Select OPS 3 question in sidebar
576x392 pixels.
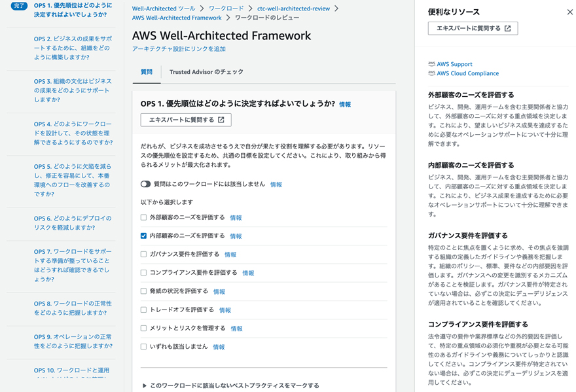[73, 90]
